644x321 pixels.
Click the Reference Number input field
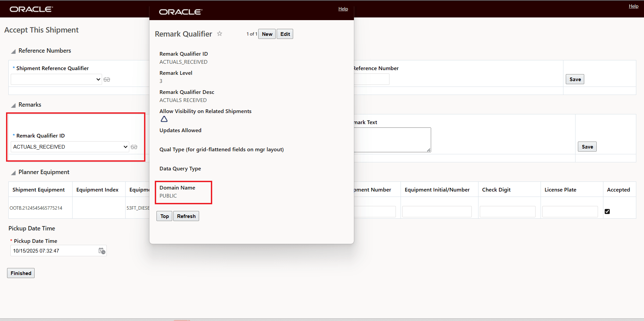371,79
